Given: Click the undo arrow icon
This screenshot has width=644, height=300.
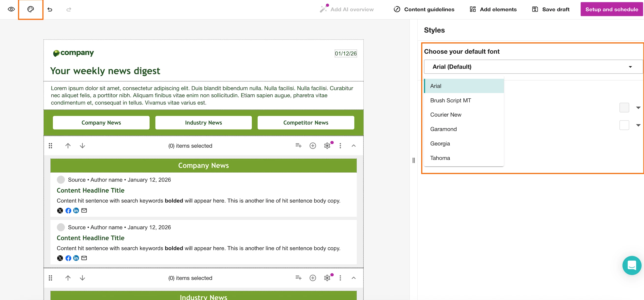Looking at the screenshot, I should (50, 10).
